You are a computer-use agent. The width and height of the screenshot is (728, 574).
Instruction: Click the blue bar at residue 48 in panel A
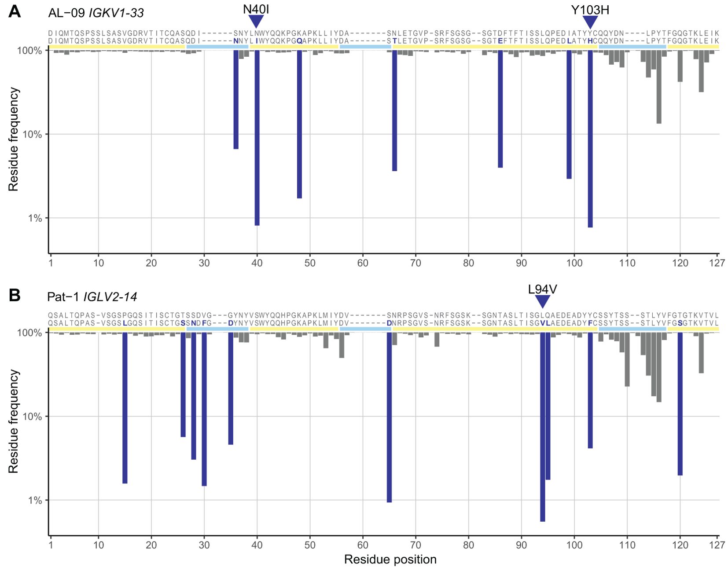tap(299, 124)
